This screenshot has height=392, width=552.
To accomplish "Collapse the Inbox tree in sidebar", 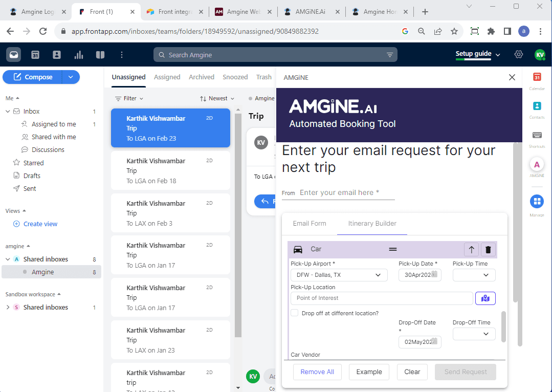I will coord(8,111).
